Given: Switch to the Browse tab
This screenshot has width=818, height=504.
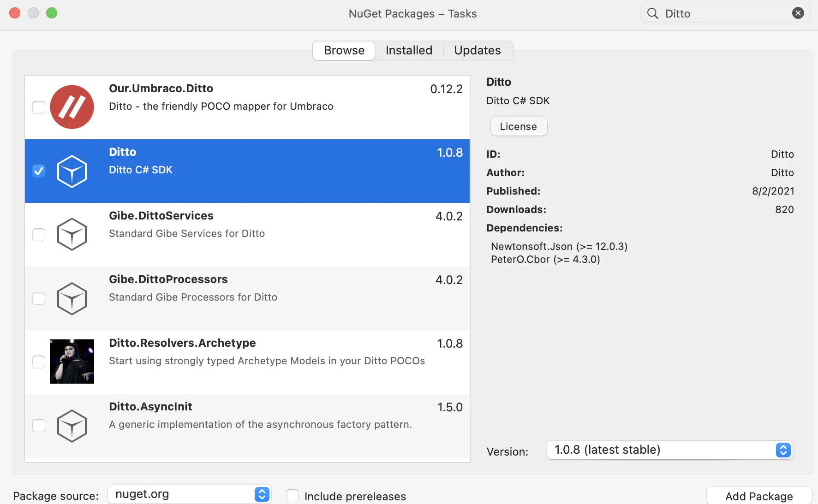Looking at the screenshot, I should click(x=344, y=50).
